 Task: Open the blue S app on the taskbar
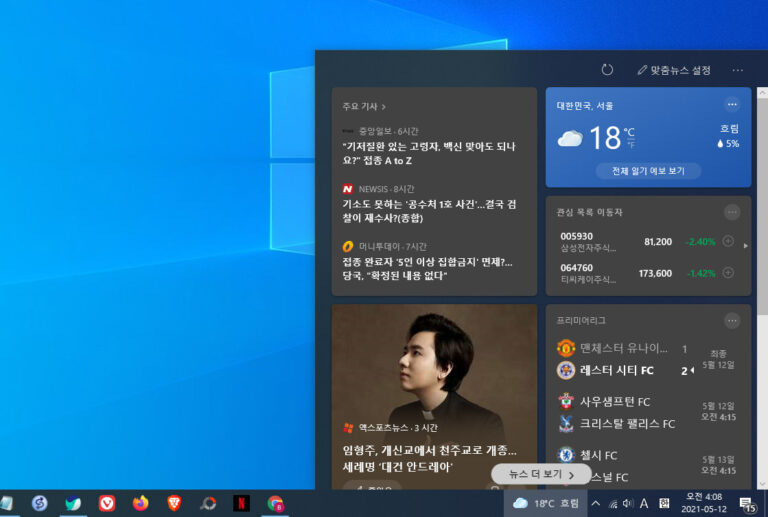click(x=39, y=503)
